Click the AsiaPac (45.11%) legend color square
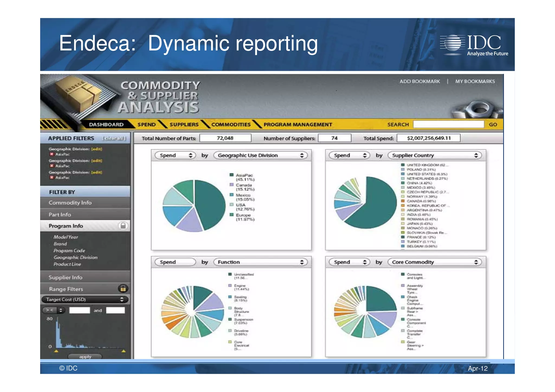 pos(231,175)
